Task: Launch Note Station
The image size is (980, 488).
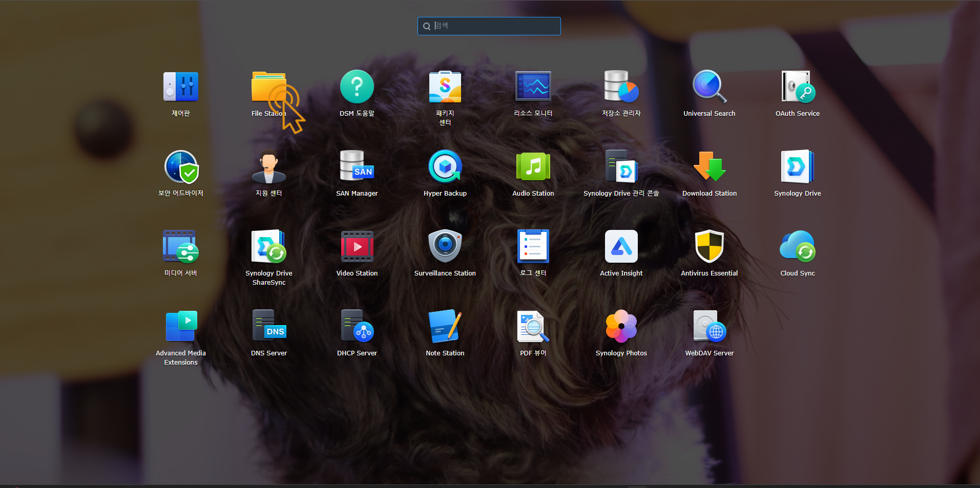Action: coord(445,326)
